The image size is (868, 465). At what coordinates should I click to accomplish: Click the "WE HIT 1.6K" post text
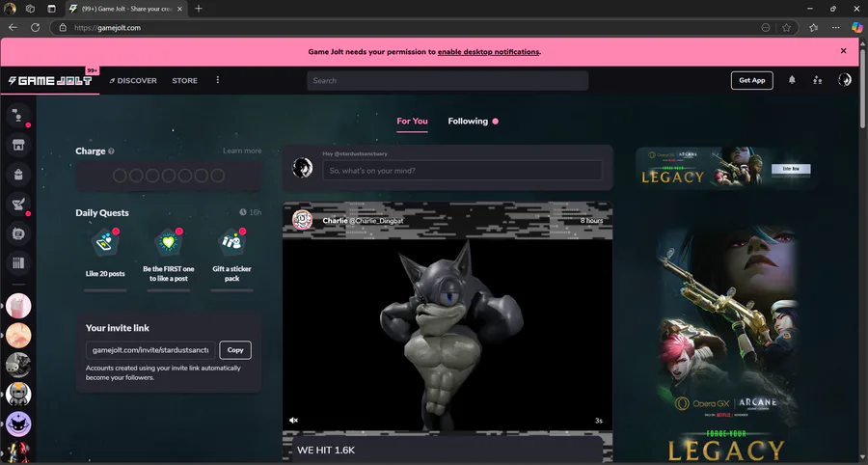326,451
